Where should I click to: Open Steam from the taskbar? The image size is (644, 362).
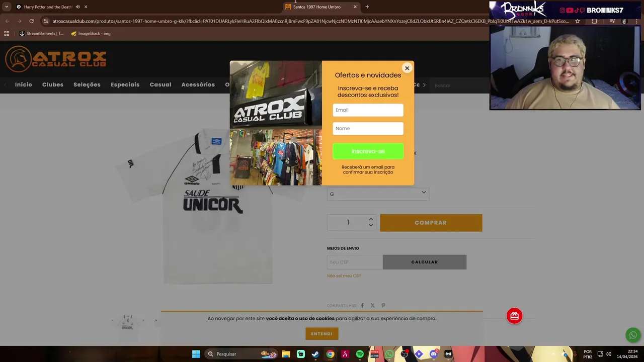tap(315, 354)
